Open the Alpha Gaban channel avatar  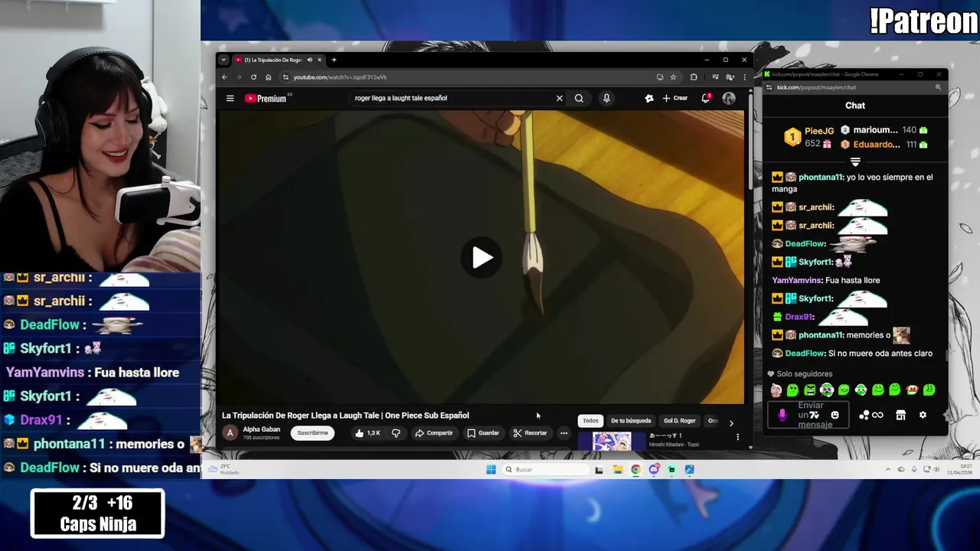click(x=230, y=433)
